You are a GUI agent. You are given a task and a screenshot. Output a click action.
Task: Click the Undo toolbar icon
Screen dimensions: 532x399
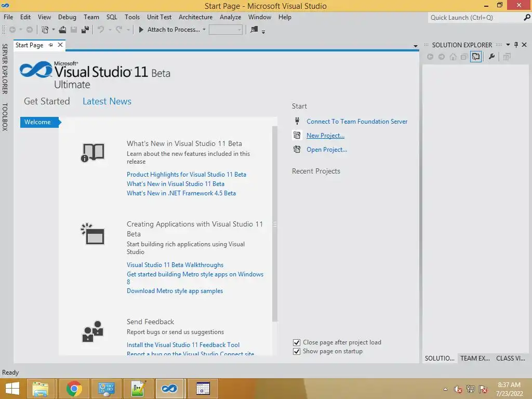point(101,30)
